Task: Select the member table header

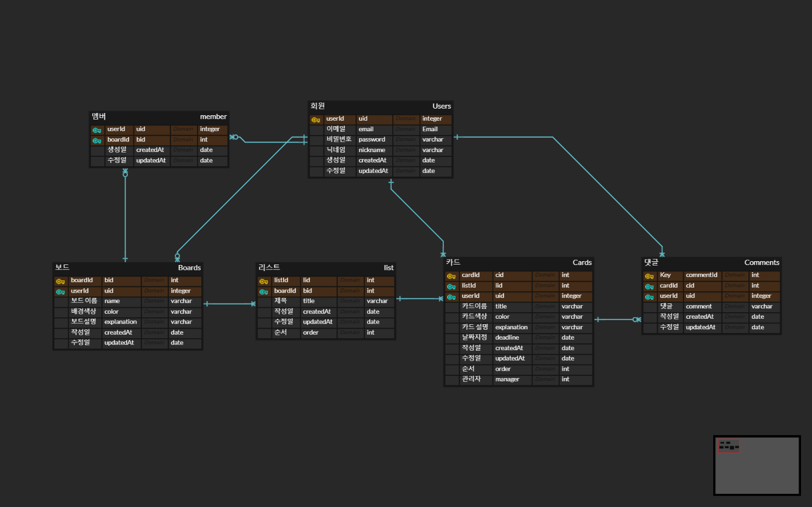Action: [159, 116]
